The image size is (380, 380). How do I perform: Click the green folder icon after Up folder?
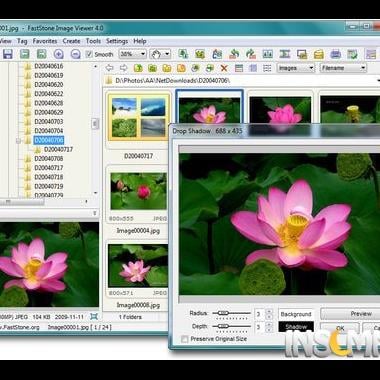(x=152, y=68)
